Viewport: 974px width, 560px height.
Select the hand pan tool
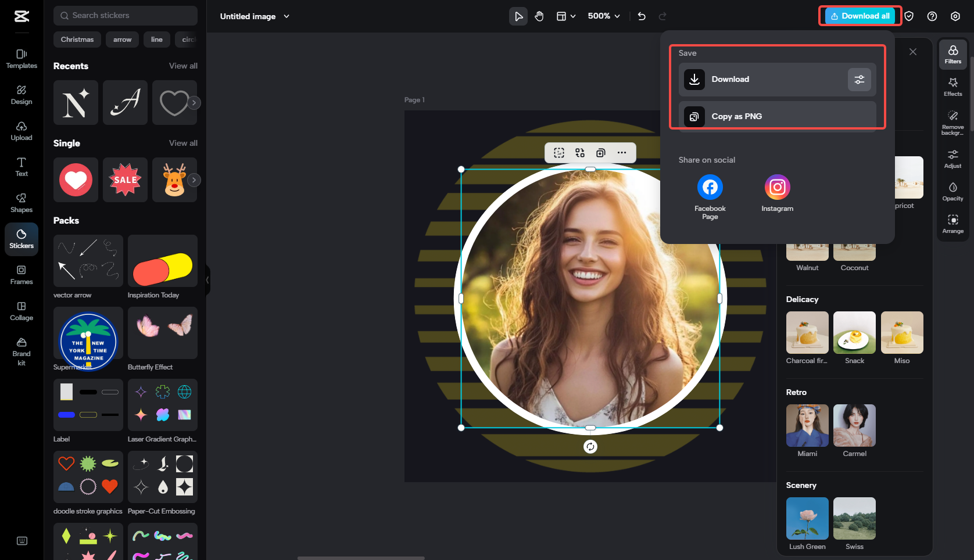[539, 16]
